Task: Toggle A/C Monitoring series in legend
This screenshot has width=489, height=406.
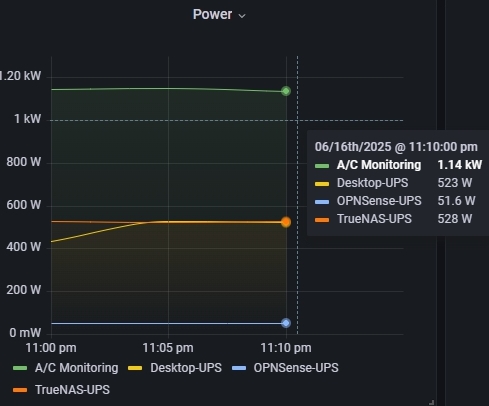Action: (x=76, y=368)
